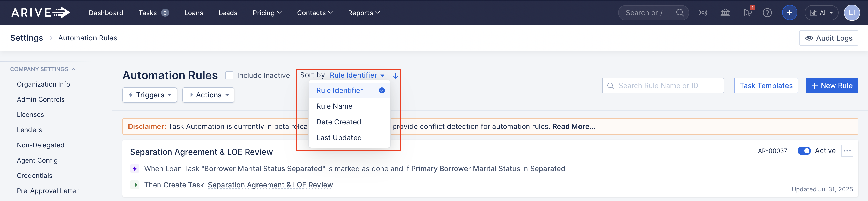Open Licenses settings
Image resolution: width=868 pixels, height=201 pixels.
pyautogui.click(x=30, y=115)
